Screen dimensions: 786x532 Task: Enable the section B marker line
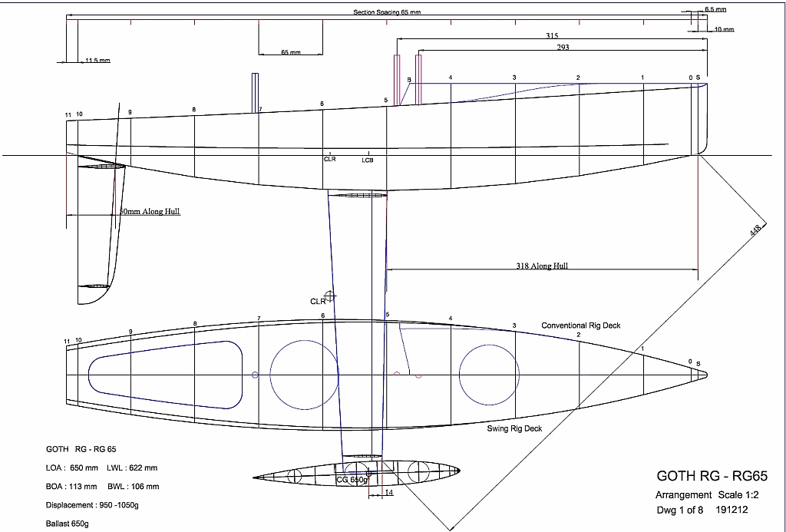(409, 81)
